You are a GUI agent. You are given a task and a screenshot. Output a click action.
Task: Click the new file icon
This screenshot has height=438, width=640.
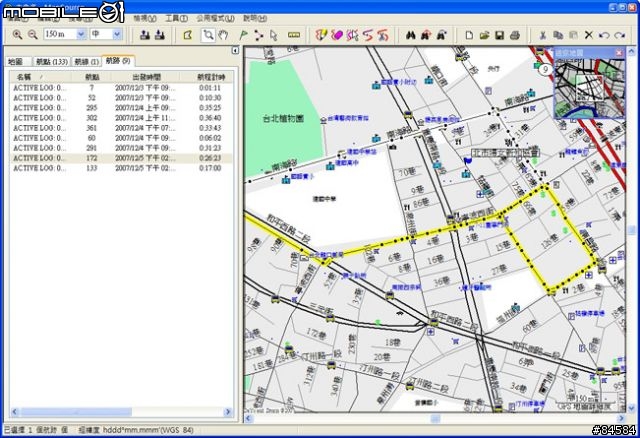click(469, 35)
